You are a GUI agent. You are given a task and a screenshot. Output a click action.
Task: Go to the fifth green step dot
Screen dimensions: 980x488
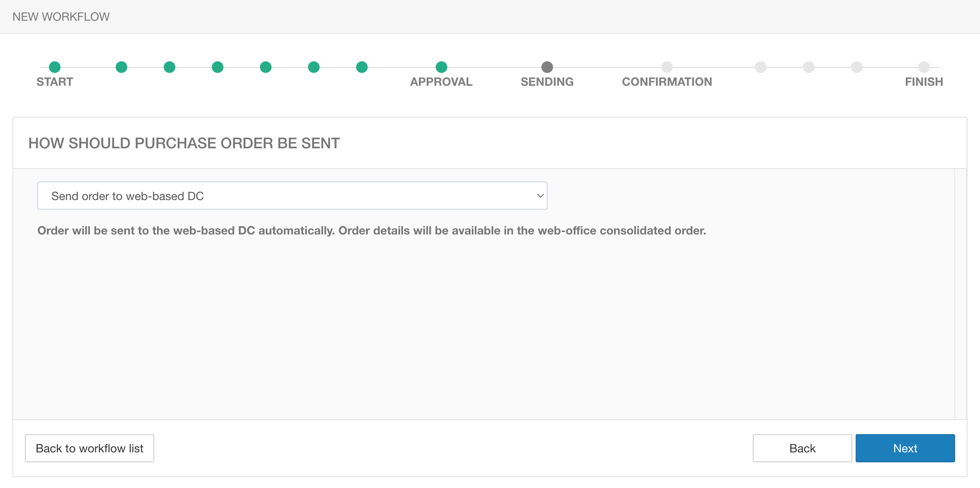click(266, 67)
